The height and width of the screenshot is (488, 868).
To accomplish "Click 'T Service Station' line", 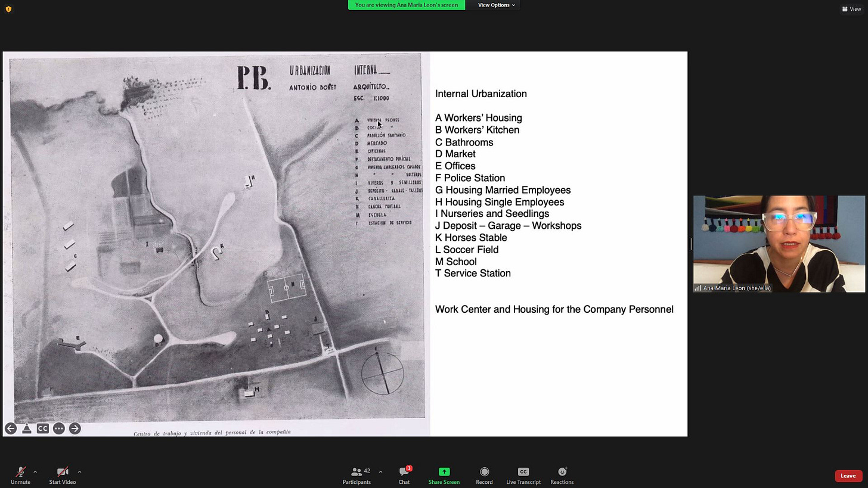I will [473, 273].
